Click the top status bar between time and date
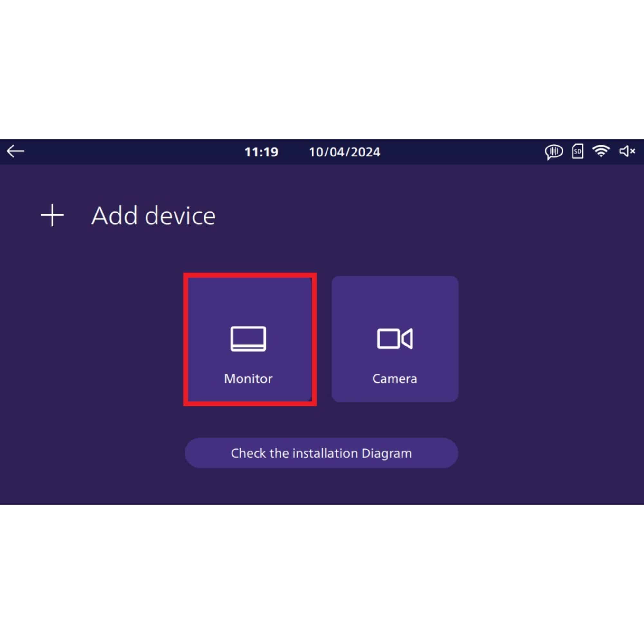Viewport: 644px width, 644px height. (x=294, y=152)
